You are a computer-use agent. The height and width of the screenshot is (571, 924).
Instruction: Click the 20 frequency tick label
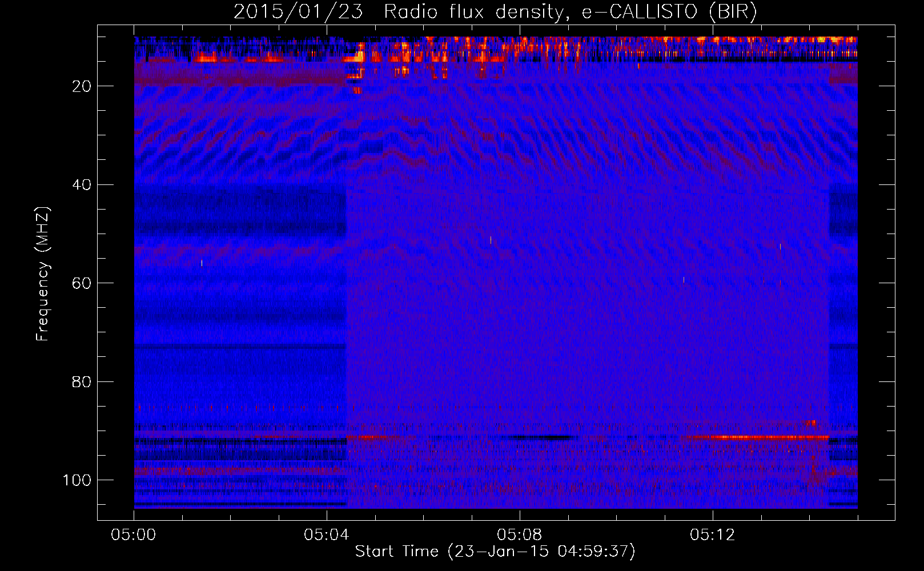pos(82,86)
